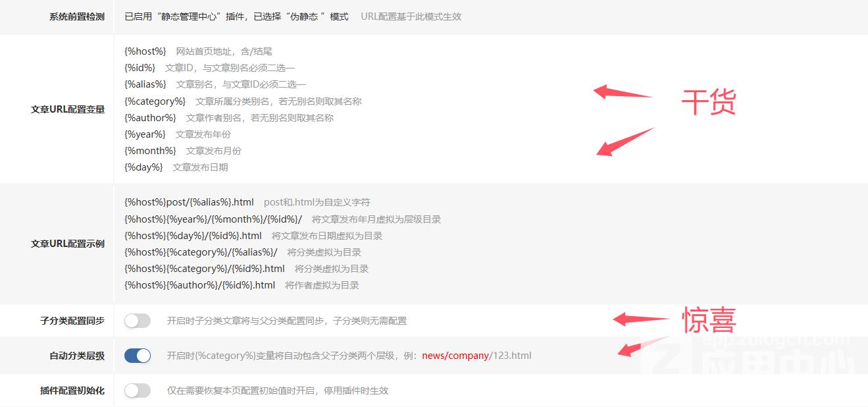Disable the 自动分类层级 toggle switch
This screenshot has width=868, height=407.
(138, 356)
